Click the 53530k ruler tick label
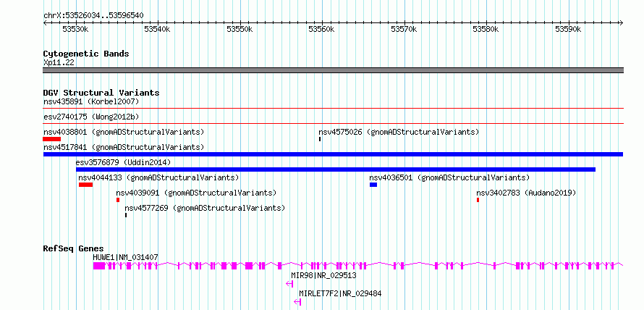This screenshot has width=644, height=310. click(76, 30)
